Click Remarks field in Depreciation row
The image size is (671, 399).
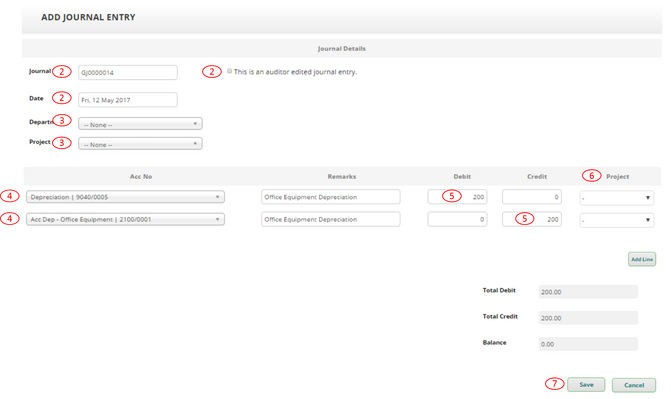[331, 197]
